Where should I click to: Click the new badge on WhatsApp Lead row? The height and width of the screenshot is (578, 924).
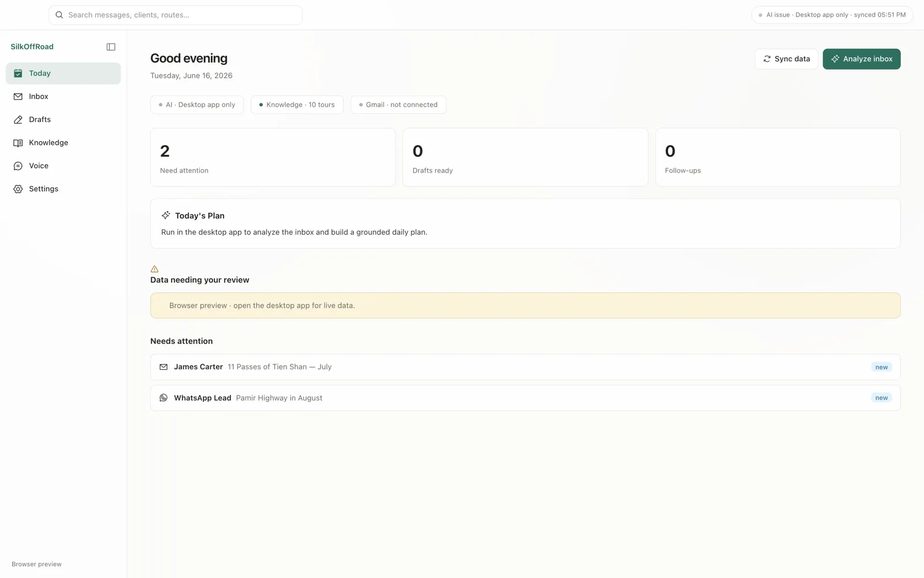point(881,398)
